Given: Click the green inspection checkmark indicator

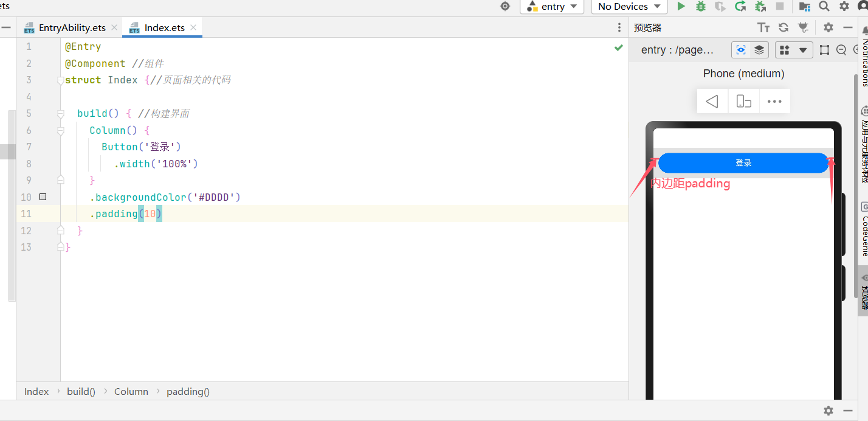Looking at the screenshot, I should click(619, 47).
